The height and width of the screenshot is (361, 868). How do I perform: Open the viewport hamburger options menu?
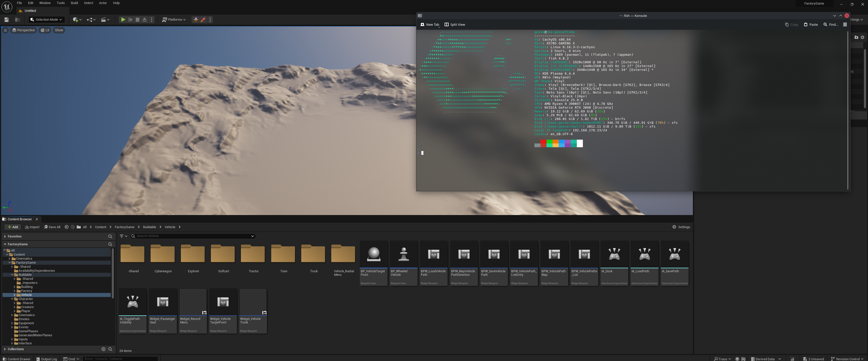[x=5, y=30]
